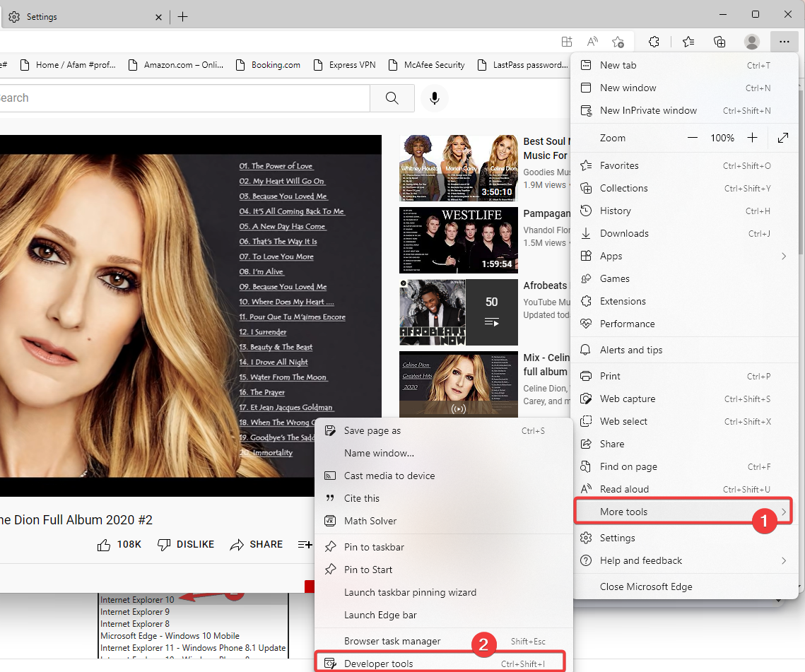This screenshot has height=672, width=805.
Task: Click the SHARE arrow button
Action: click(x=256, y=545)
